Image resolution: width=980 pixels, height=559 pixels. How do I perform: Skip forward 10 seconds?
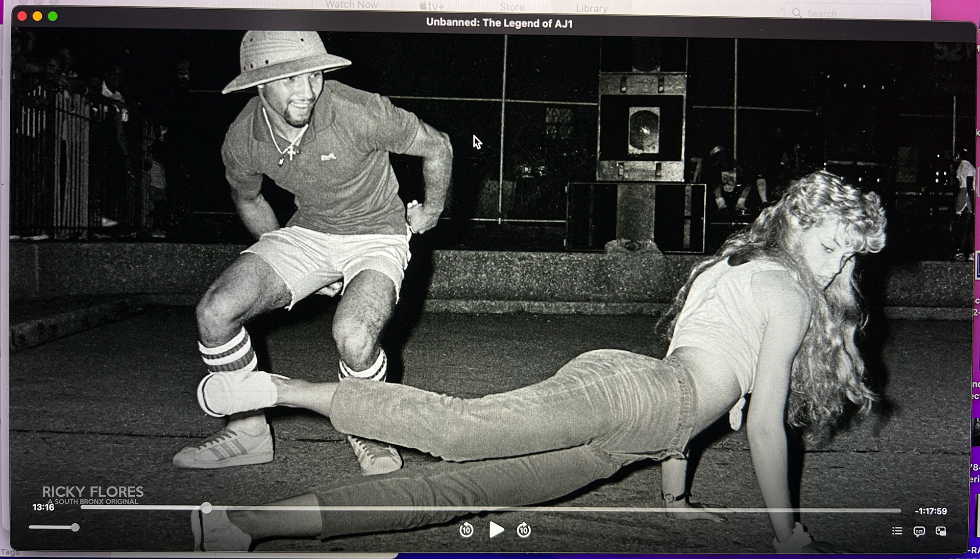coord(524,530)
